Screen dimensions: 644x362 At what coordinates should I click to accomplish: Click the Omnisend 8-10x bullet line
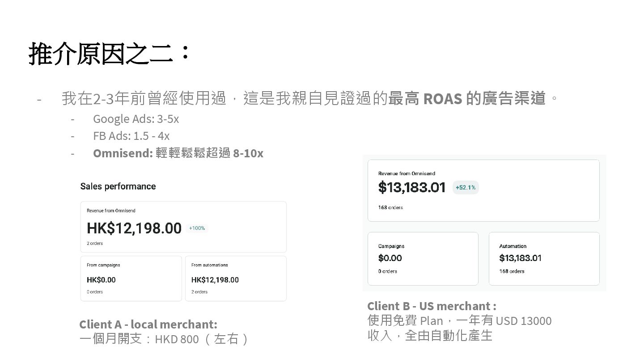pyautogui.click(x=178, y=153)
